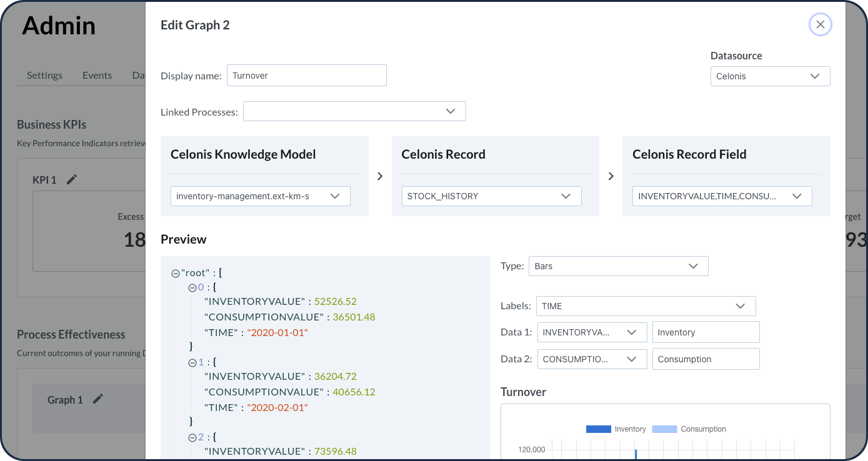Image resolution: width=868 pixels, height=461 pixels.
Task: Edit Graph 1 with the pencil icon
Action: pyautogui.click(x=98, y=399)
